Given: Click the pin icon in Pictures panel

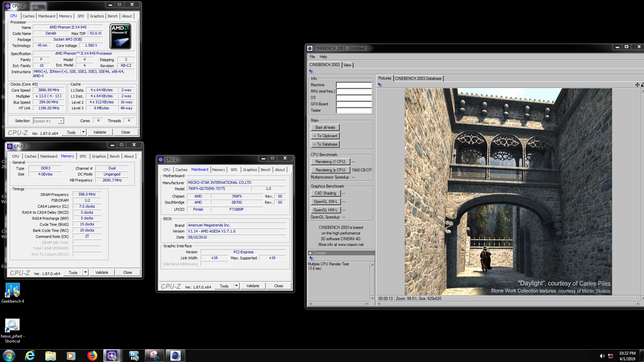Looking at the screenshot, I should (380, 85).
